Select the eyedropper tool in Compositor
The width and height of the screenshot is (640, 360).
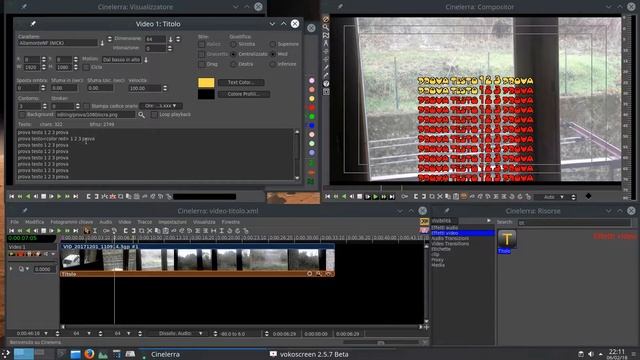(326, 76)
